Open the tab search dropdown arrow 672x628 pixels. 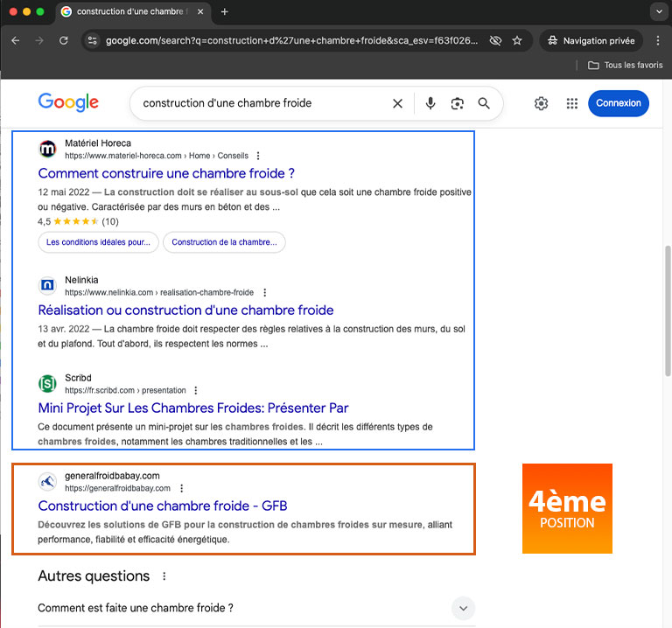click(x=658, y=12)
